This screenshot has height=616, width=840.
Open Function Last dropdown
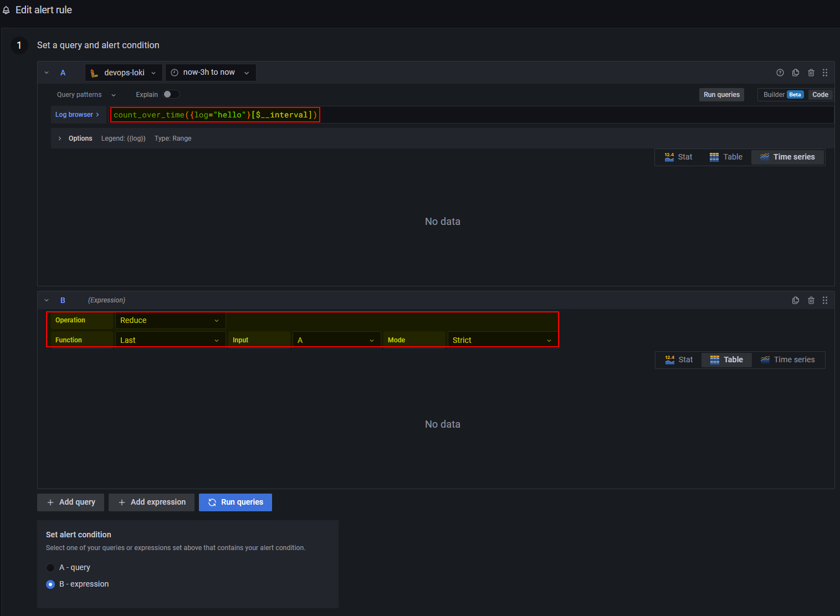pyautogui.click(x=170, y=340)
